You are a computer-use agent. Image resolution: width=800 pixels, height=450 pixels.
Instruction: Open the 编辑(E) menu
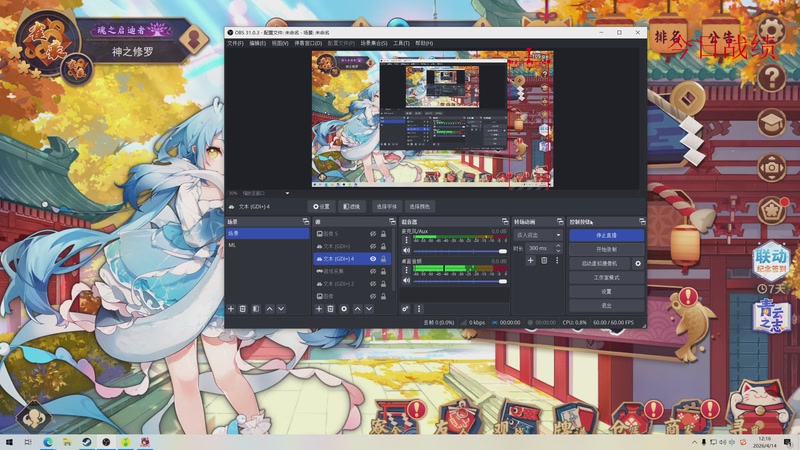pyautogui.click(x=257, y=43)
